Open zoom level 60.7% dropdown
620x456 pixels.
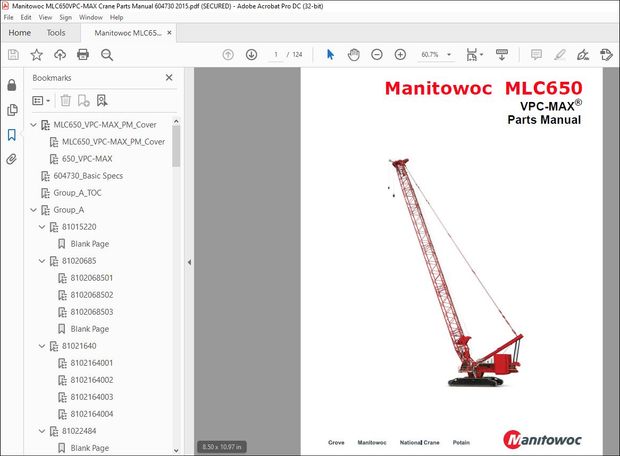pos(449,55)
